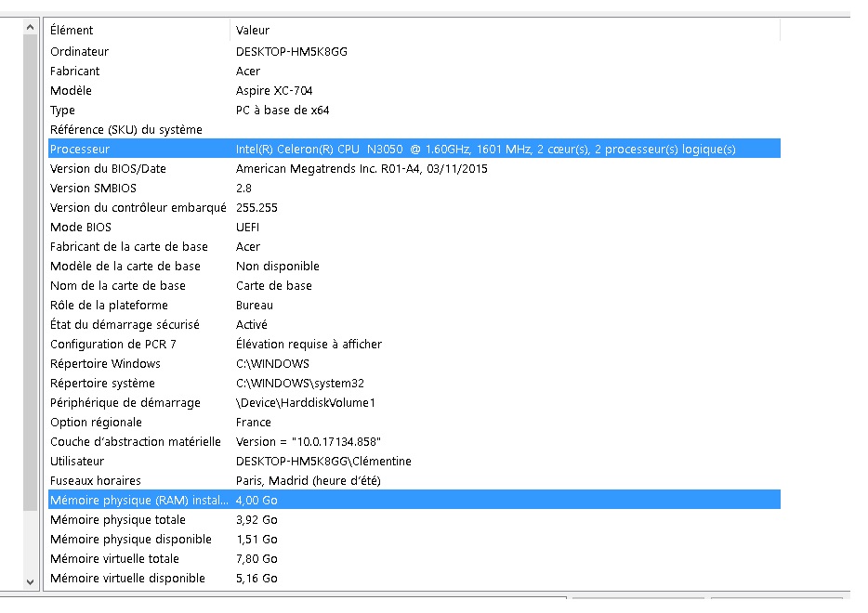This screenshot has height=613, width=868.
Task: Select the Utilisateur row
Action: (x=414, y=461)
